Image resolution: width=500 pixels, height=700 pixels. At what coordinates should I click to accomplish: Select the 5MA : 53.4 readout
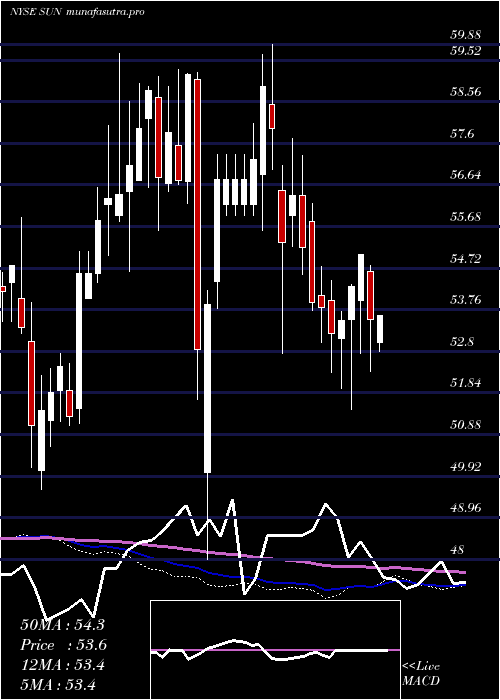59,684
